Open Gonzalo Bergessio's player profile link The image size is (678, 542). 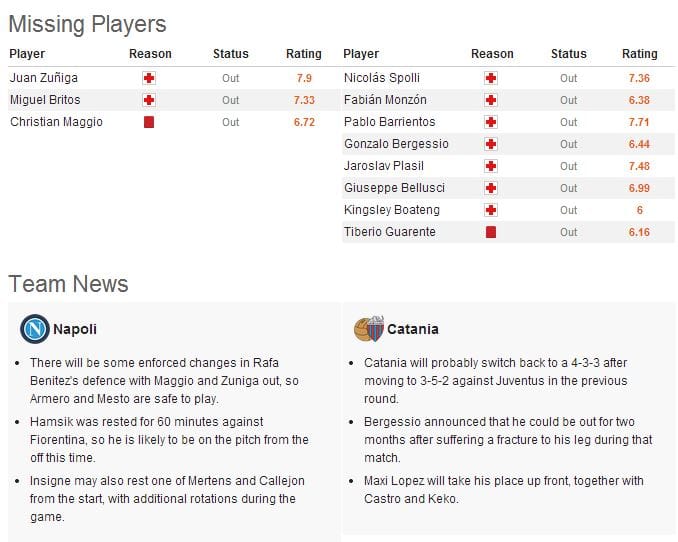[x=396, y=144]
